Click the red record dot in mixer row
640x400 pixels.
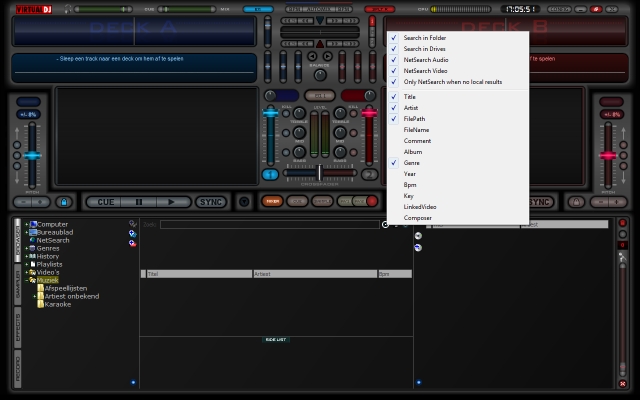click(372, 201)
